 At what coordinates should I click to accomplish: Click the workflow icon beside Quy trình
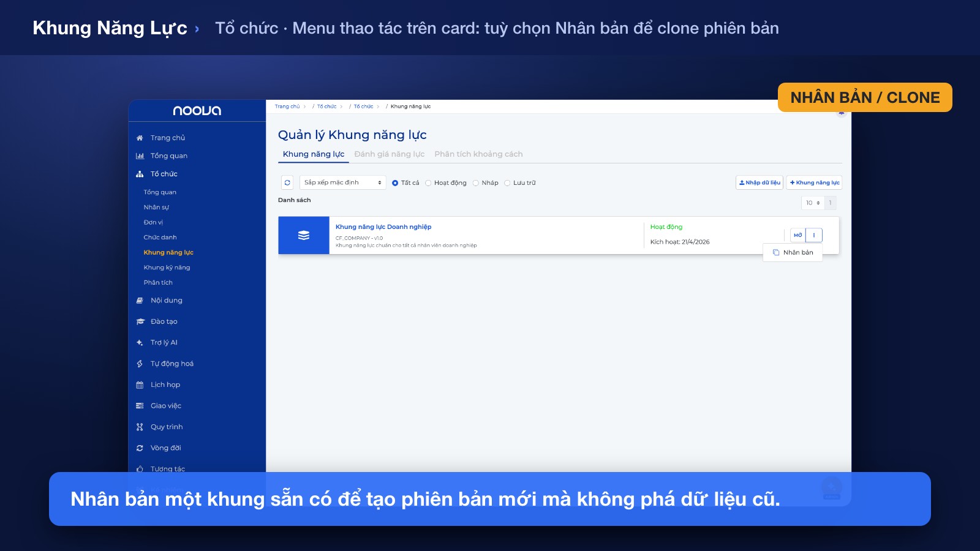click(x=140, y=427)
